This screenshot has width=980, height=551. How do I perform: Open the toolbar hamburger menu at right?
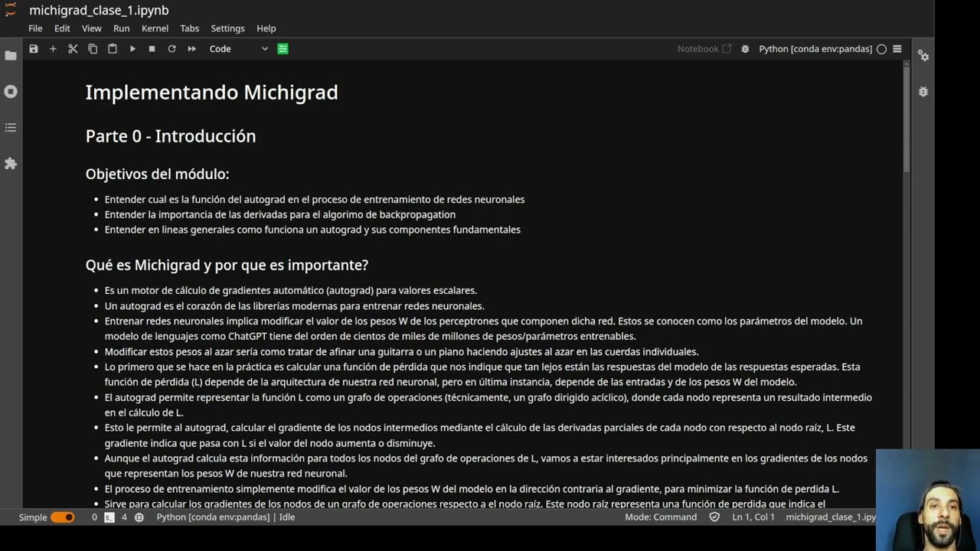pyautogui.click(x=897, y=49)
